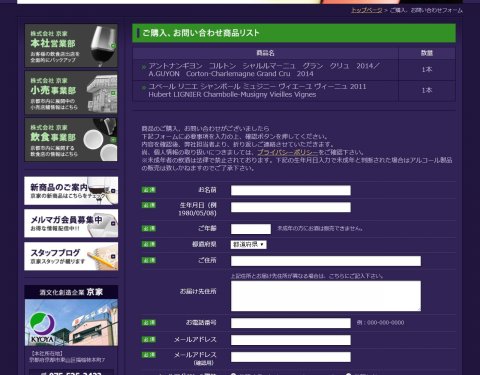Open the スタッフブログ banner

click(71, 256)
